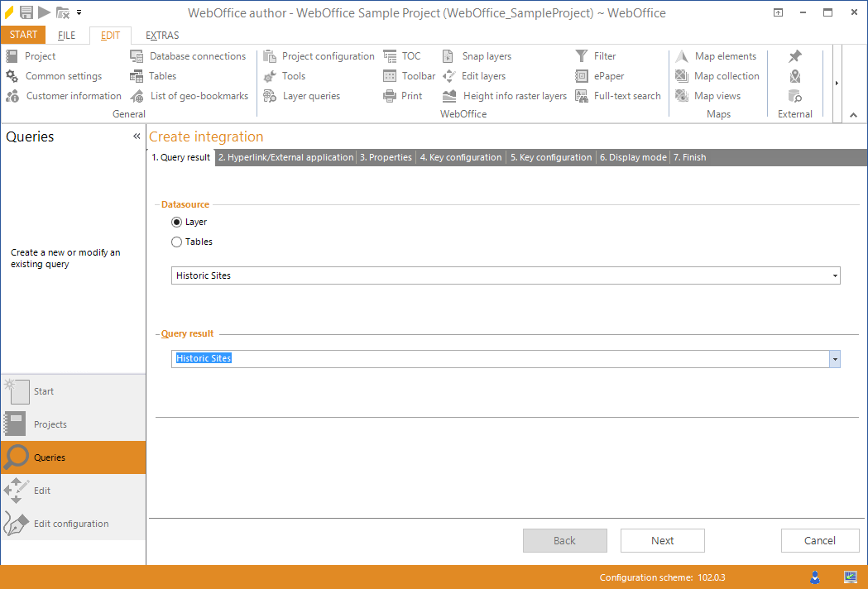The image size is (868, 589).
Task: Click the user status icon in status bar
Action: pos(814,577)
